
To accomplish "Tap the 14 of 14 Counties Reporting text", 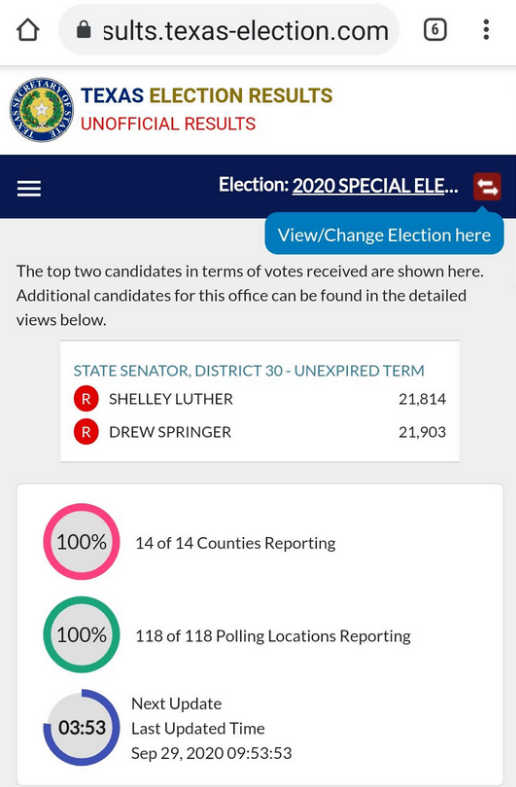I will point(235,543).
